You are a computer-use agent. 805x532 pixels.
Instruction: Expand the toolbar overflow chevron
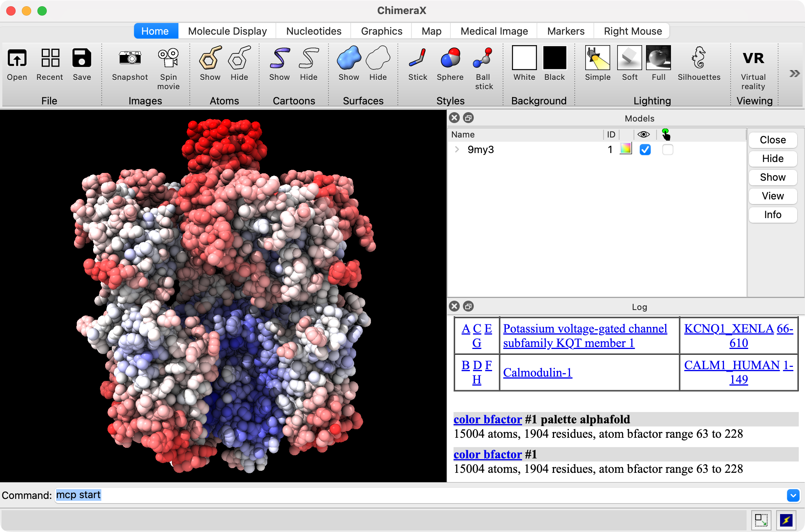(794, 74)
